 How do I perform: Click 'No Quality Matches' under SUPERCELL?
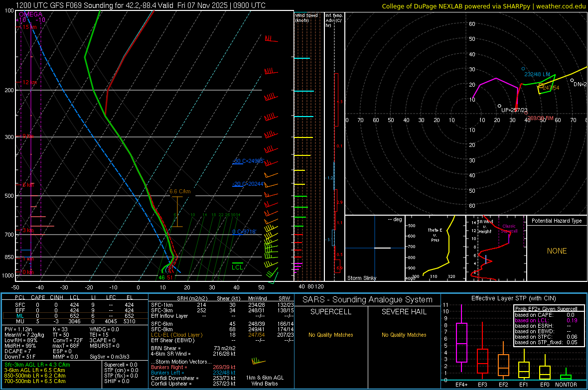(x=331, y=335)
